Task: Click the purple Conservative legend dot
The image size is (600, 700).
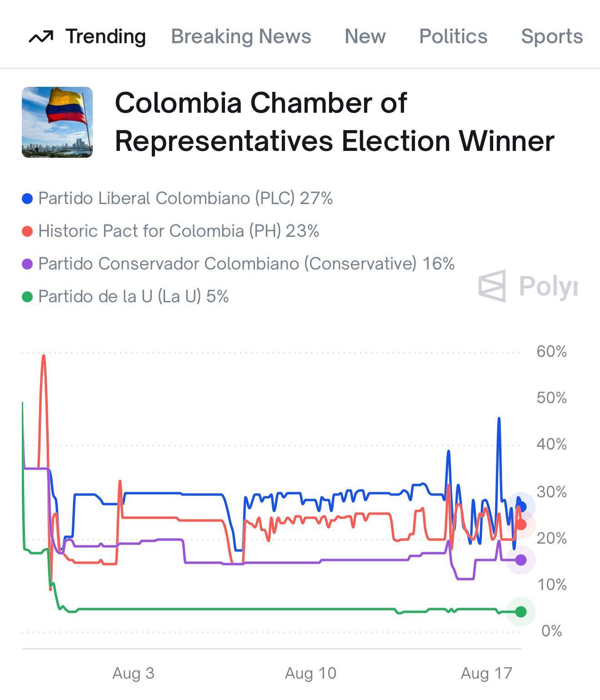Action: 27,264
